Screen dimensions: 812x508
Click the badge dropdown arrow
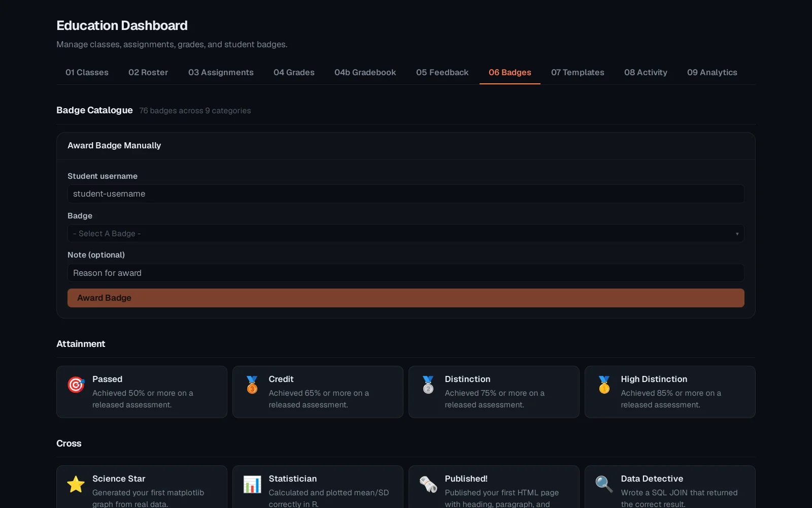tap(737, 234)
